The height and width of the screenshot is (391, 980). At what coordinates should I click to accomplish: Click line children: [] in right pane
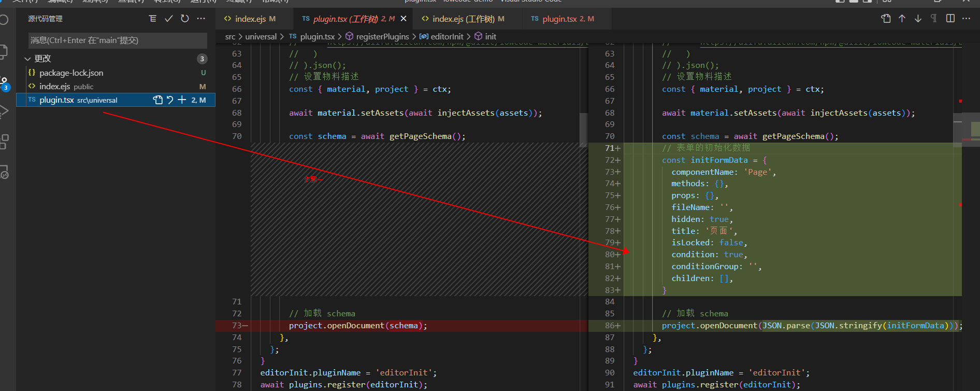pyautogui.click(x=702, y=278)
